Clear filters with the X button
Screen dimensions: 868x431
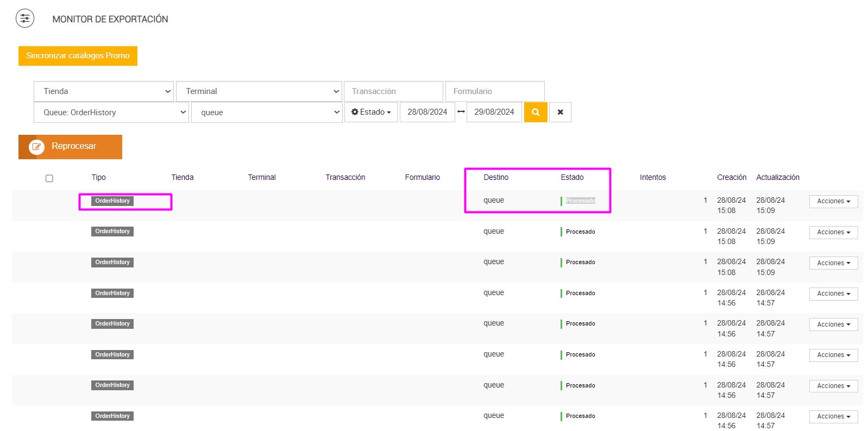point(560,113)
